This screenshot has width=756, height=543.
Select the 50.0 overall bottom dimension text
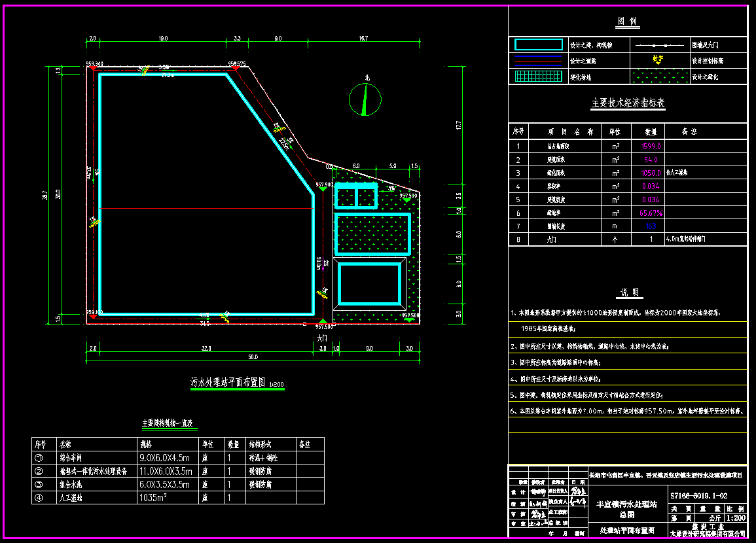215,357
